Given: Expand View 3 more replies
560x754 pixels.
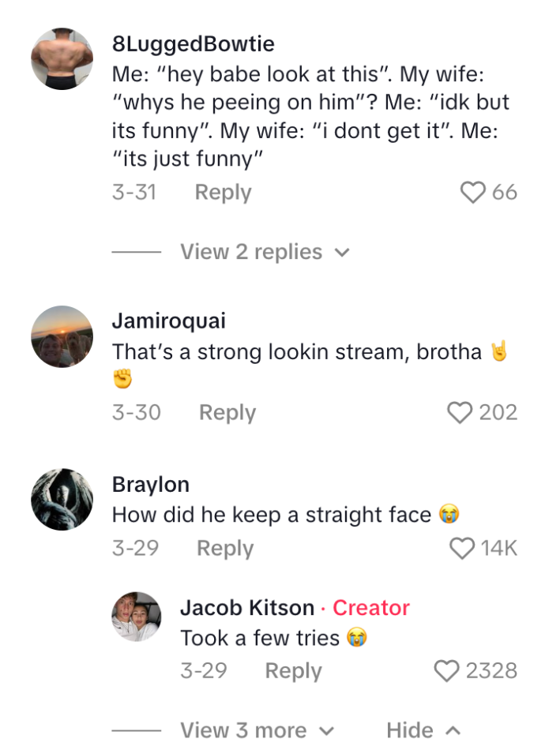Looking at the screenshot, I should pos(244,730).
